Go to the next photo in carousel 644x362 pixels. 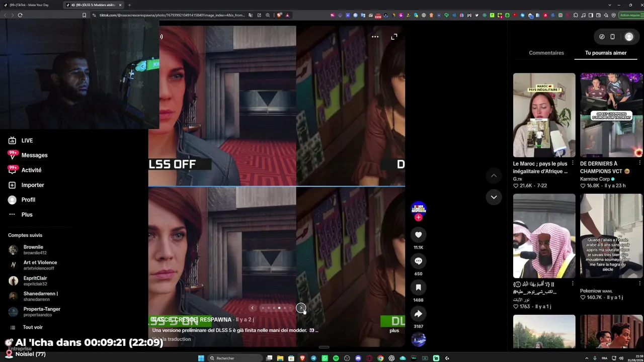pyautogui.click(x=301, y=308)
